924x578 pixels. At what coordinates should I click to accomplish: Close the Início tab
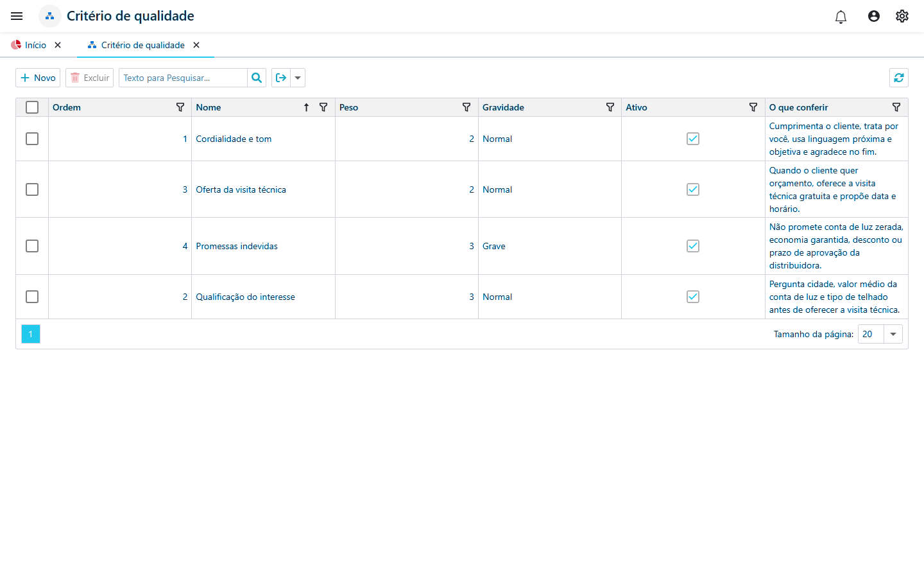click(x=58, y=45)
